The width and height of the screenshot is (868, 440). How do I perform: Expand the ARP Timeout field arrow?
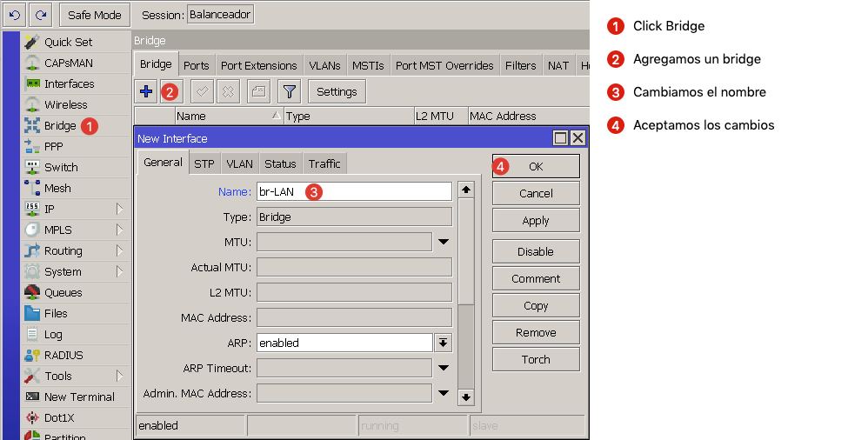[444, 368]
